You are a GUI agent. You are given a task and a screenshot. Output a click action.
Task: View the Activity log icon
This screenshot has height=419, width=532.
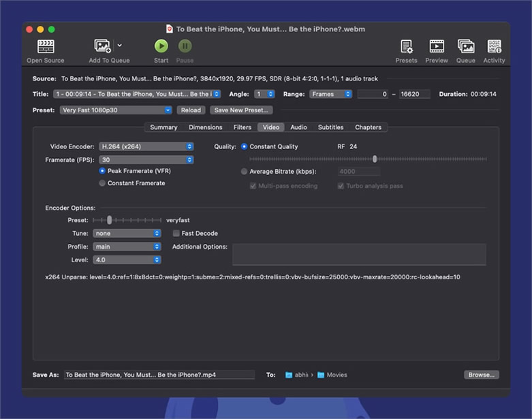click(494, 46)
